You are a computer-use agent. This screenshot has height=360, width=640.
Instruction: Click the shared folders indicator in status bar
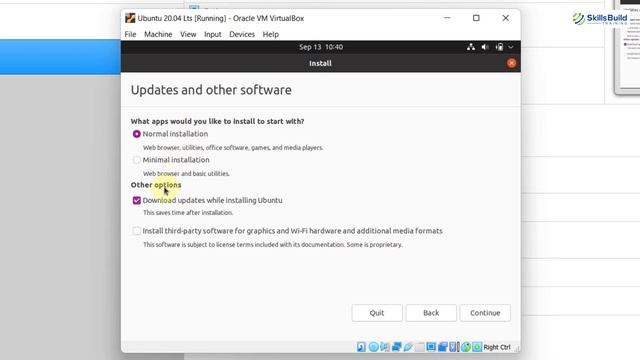[x=420, y=347]
